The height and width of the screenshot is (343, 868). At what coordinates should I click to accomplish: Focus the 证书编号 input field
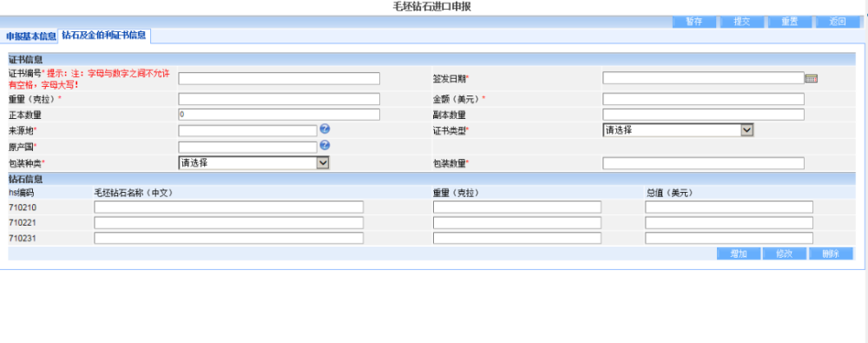coord(279,79)
